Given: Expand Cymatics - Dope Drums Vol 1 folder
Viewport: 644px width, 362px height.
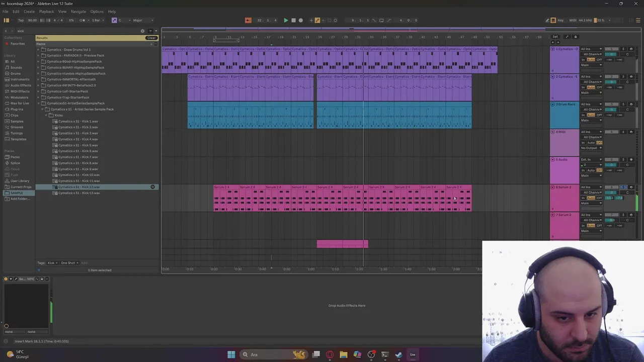Looking at the screenshot, I should tap(38, 50).
